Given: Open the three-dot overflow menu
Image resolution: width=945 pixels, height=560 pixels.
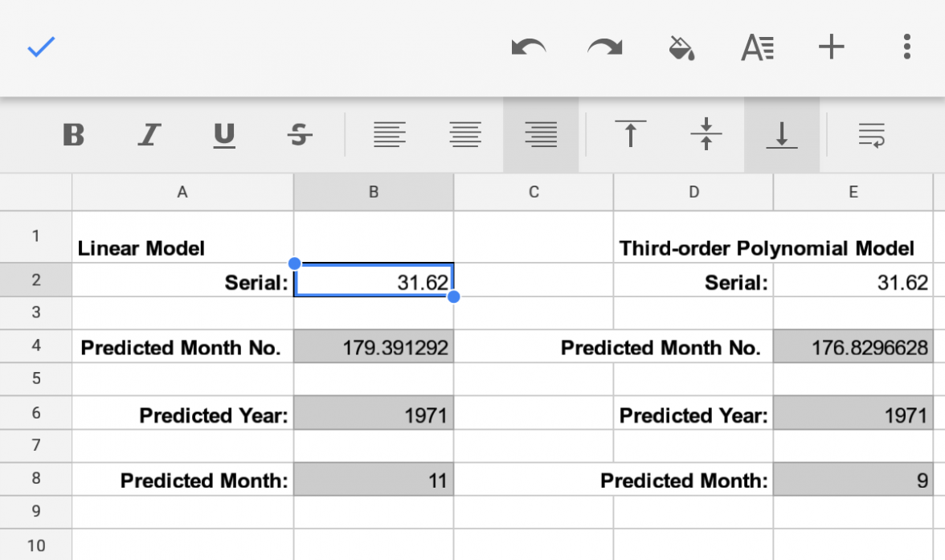Looking at the screenshot, I should 906,47.
